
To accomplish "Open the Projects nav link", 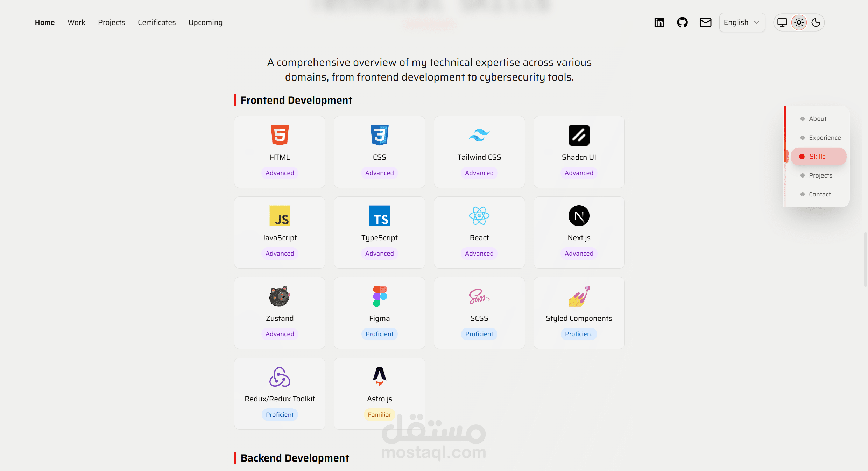I will pyautogui.click(x=111, y=22).
